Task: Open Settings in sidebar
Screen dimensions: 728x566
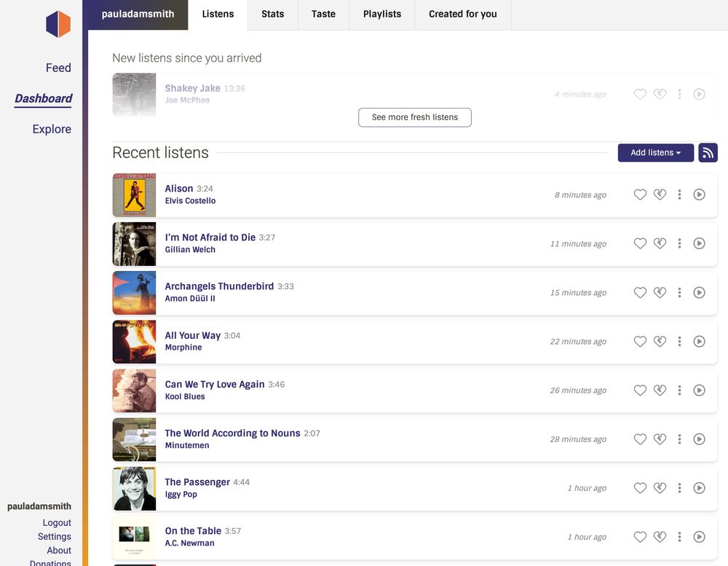Action: 55,537
